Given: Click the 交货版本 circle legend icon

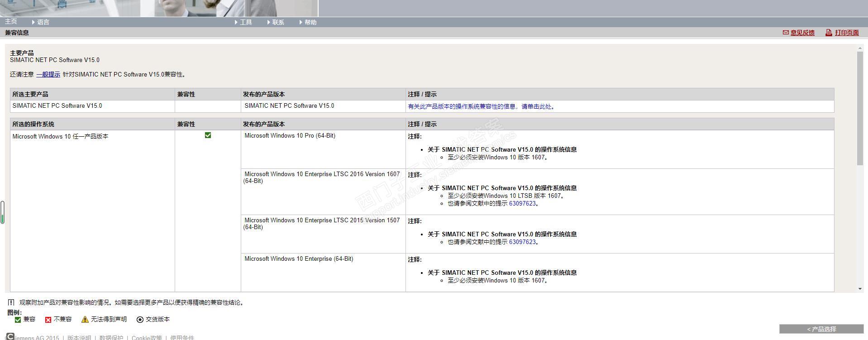Looking at the screenshot, I should click(140, 320).
